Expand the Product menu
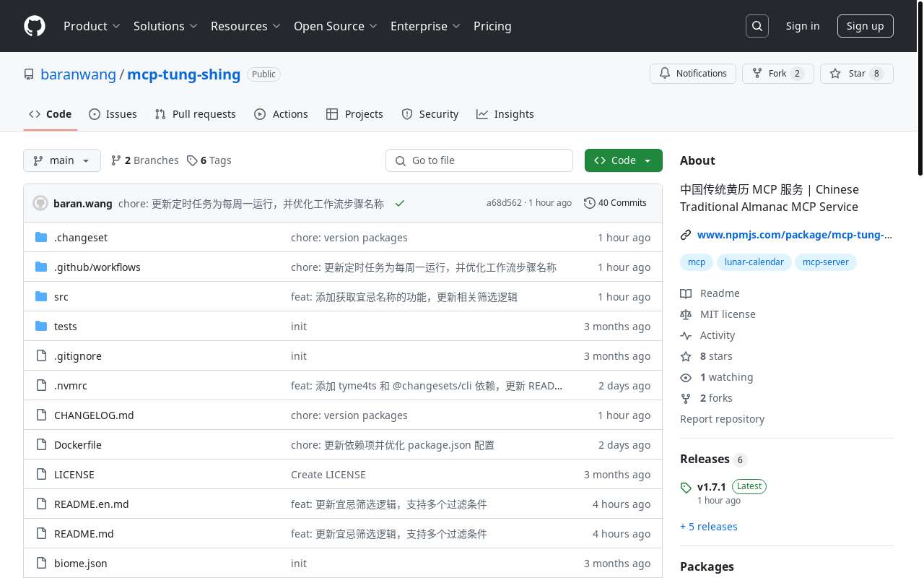Viewport: 924px width, 578px height. (92, 26)
